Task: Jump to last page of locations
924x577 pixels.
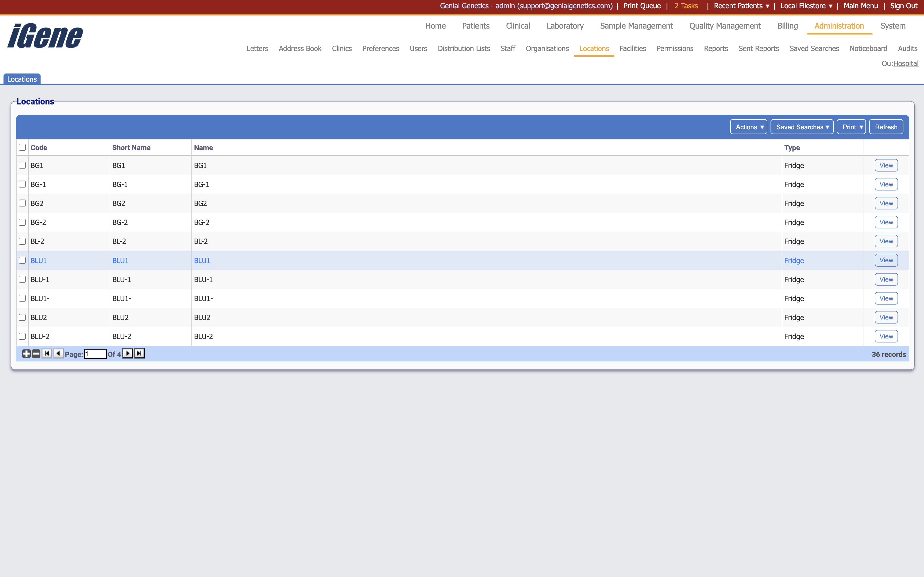Action: pos(139,354)
